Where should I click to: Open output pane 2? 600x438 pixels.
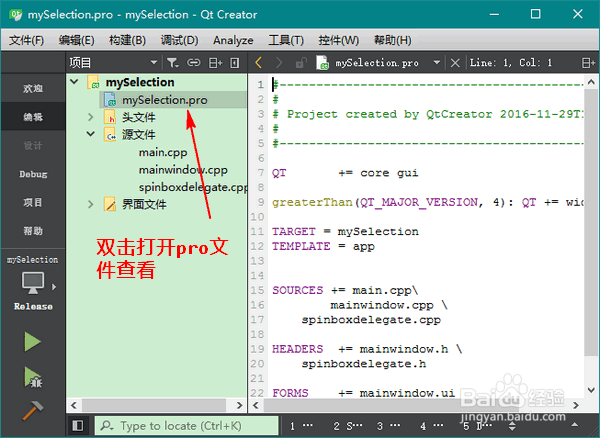[x=347, y=426]
